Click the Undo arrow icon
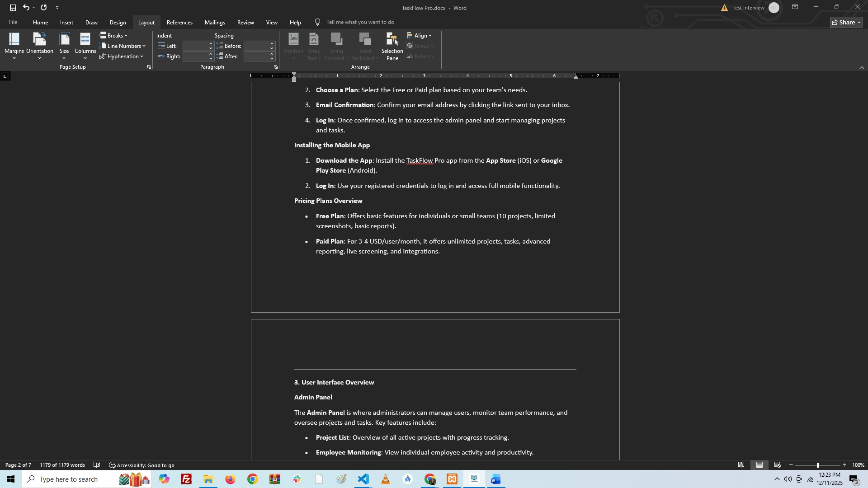The height and width of the screenshot is (488, 868). (26, 8)
